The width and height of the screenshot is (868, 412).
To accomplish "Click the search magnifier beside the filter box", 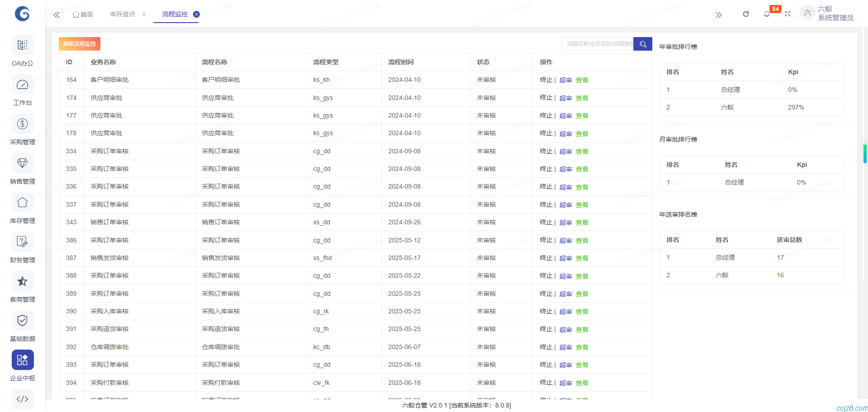I will click(x=642, y=44).
